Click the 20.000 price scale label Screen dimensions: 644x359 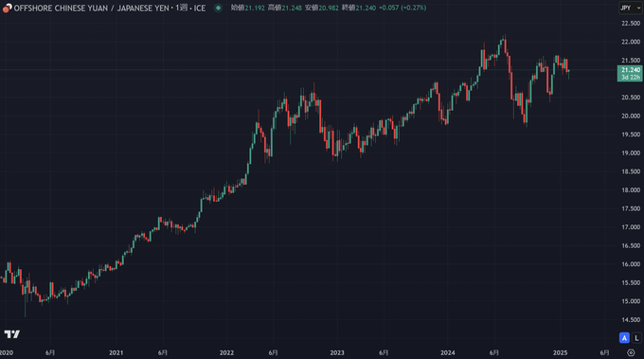(x=631, y=116)
